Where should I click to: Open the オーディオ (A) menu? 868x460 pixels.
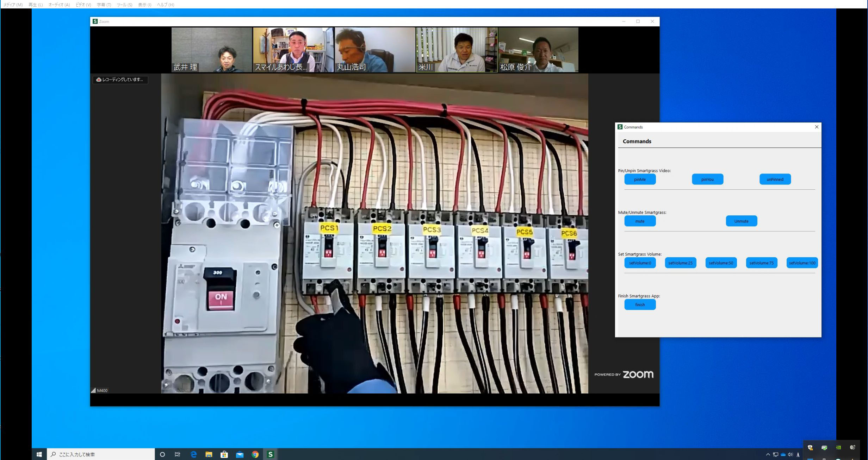[x=59, y=5]
